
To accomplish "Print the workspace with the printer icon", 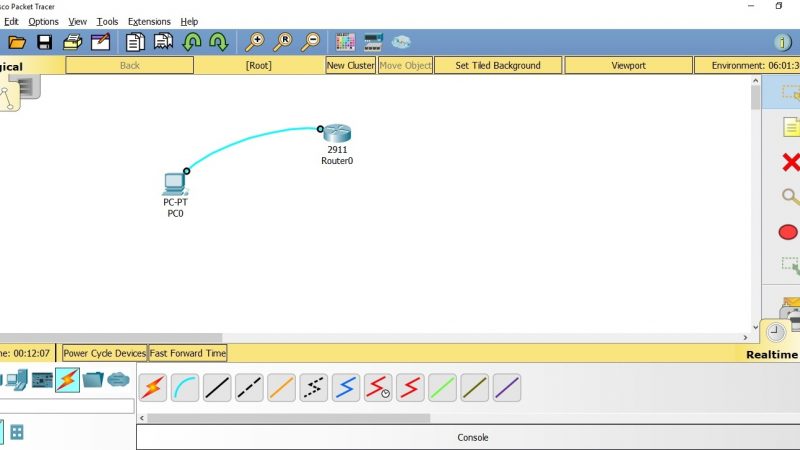I will pos(72,42).
